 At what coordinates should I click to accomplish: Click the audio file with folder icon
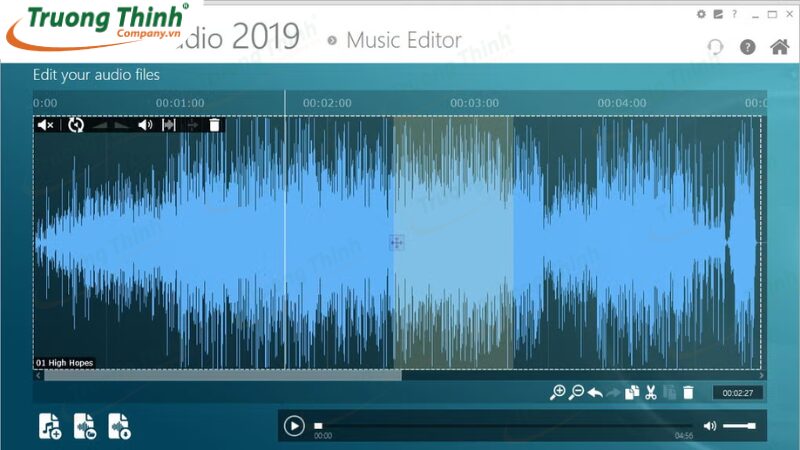click(85, 426)
